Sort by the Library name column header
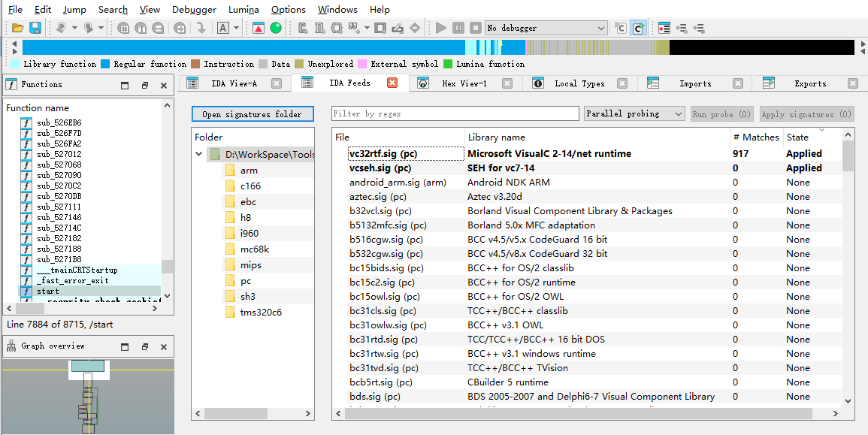Viewport: 868px width, 435px height. point(597,137)
